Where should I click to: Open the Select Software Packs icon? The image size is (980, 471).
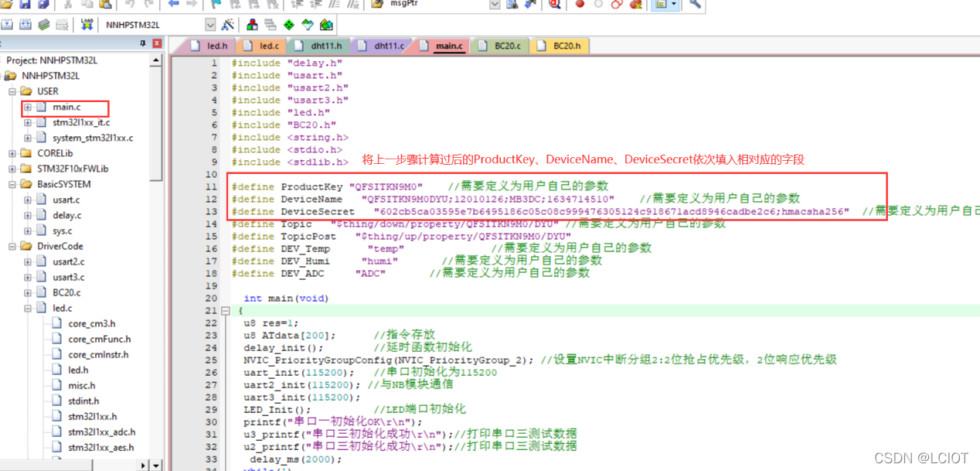click(x=308, y=25)
